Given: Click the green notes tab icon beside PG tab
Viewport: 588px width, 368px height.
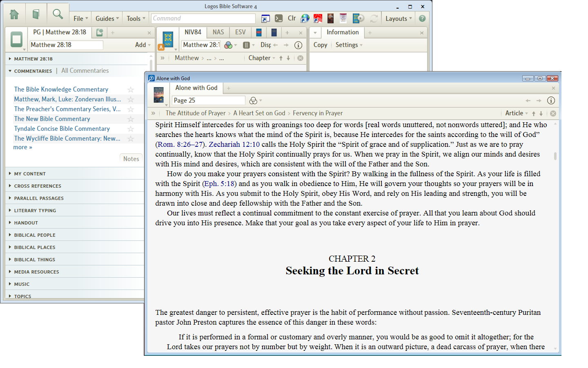Looking at the screenshot, I should pyautogui.click(x=99, y=32).
